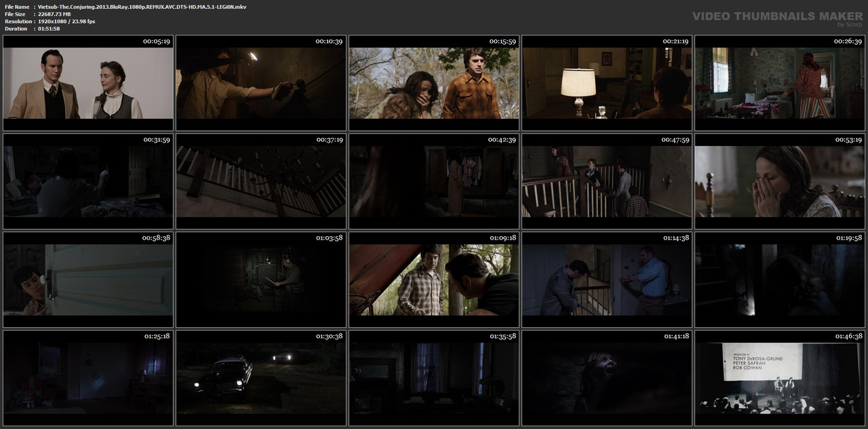Select the thumbnail stamped 00:15:59

(x=434, y=83)
